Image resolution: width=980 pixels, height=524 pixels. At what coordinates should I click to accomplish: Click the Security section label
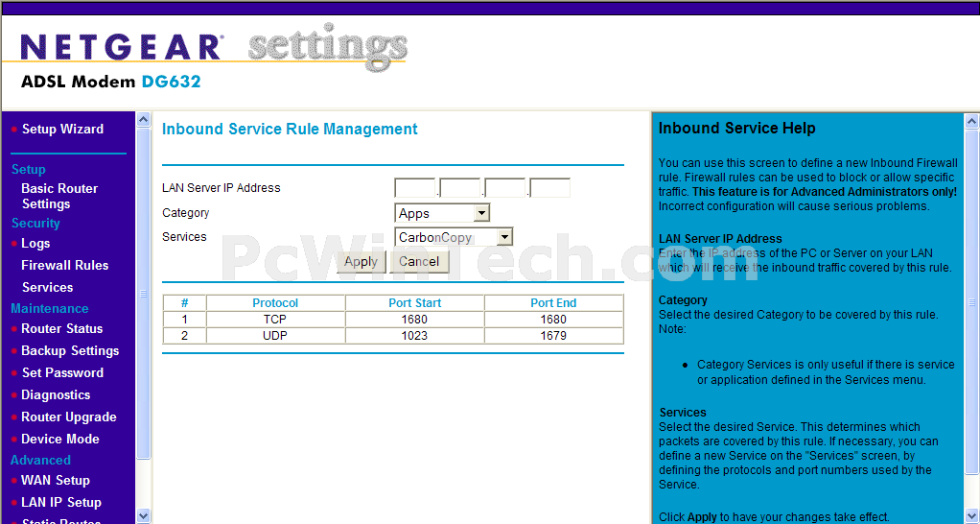pyautogui.click(x=35, y=224)
